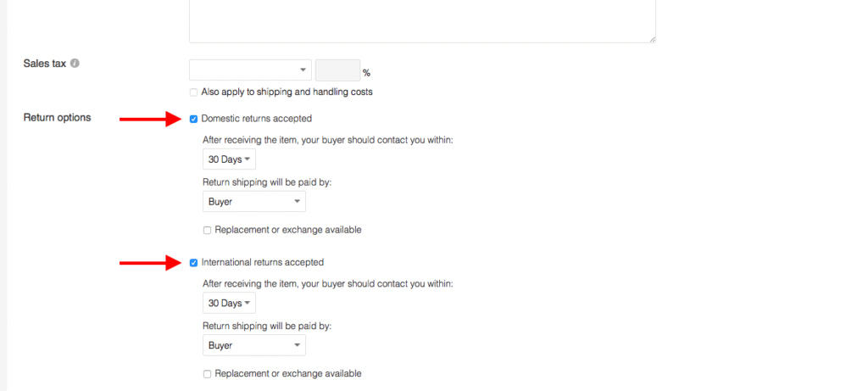
Task: Open the Sales tax region dropdown
Action: tap(251, 70)
